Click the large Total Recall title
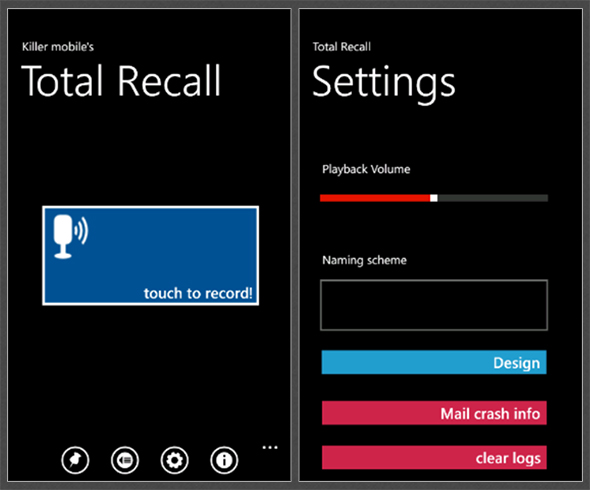The width and height of the screenshot is (590, 490). tap(121, 81)
